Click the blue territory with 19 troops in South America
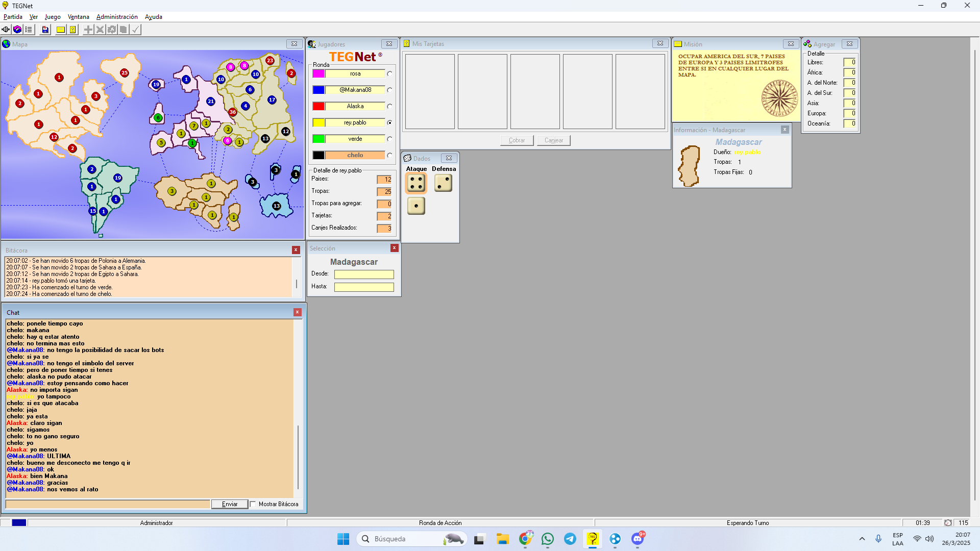Screen dimensions: 980x551 coord(118,178)
